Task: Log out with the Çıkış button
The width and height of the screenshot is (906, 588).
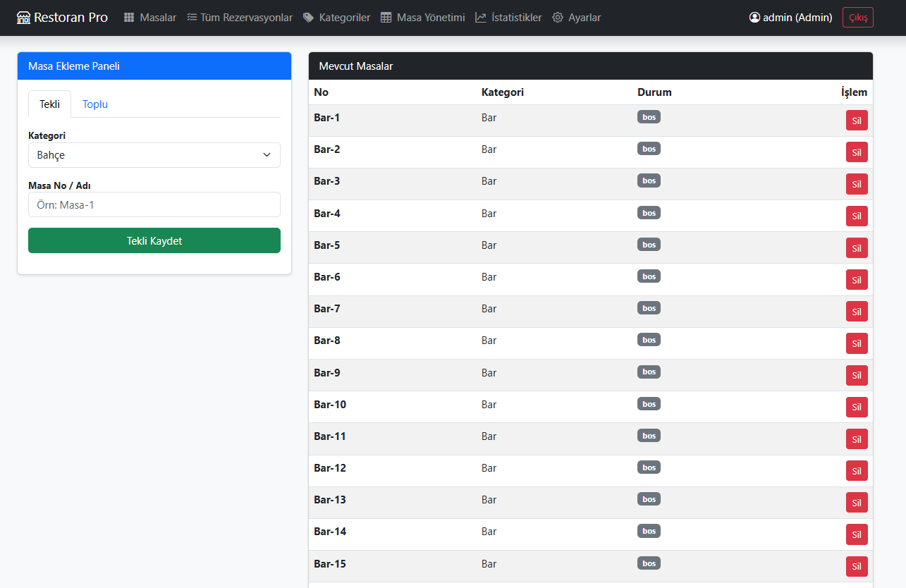Action: [x=858, y=18]
